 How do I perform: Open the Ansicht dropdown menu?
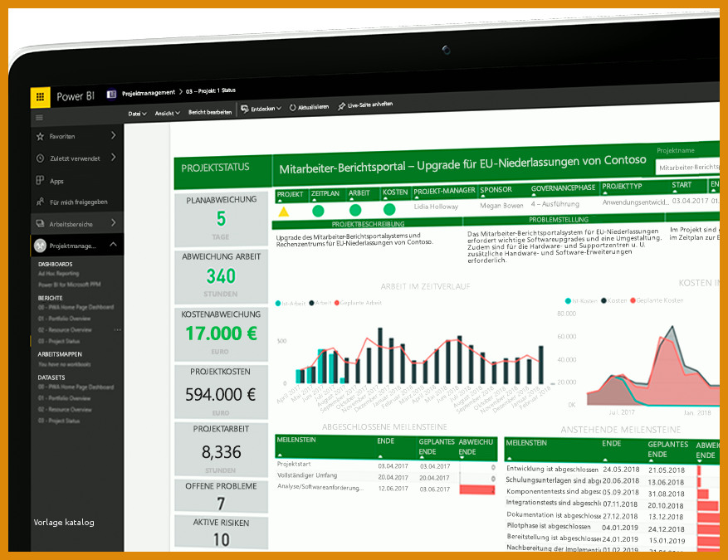coord(167,113)
